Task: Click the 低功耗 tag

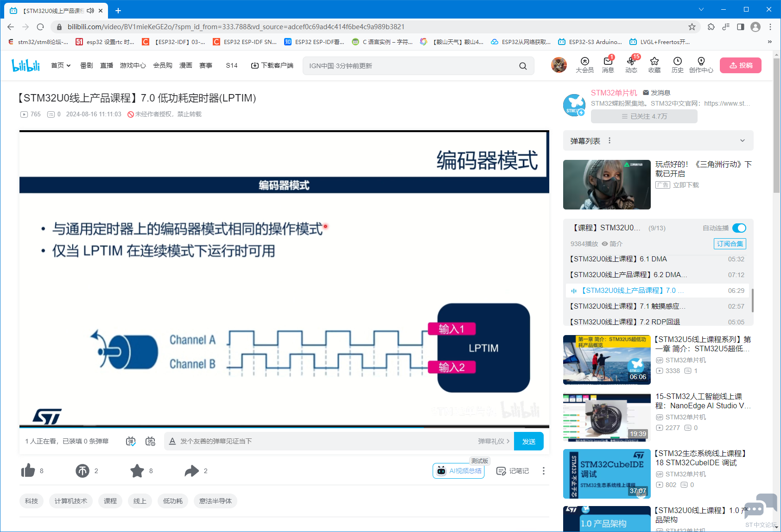Action: point(173,501)
